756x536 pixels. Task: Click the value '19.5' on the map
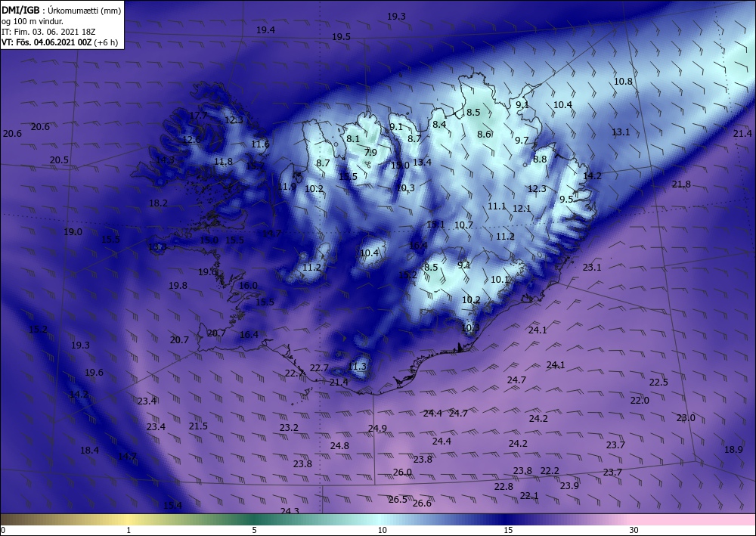(x=341, y=37)
